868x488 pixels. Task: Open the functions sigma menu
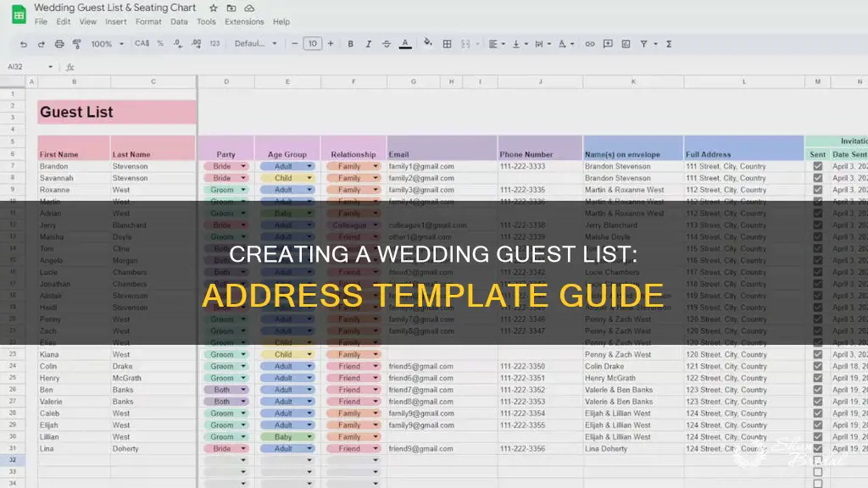[669, 44]
